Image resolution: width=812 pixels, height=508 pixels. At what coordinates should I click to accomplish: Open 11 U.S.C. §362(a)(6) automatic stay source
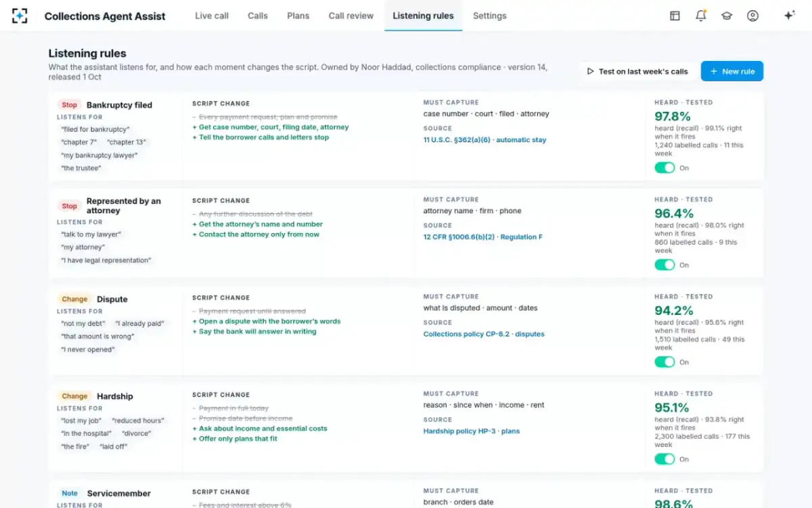tap(484, 140)
